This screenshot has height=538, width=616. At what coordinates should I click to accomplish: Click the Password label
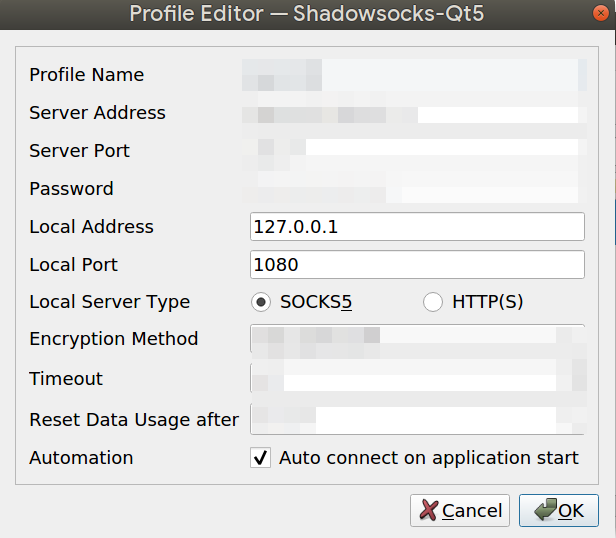(x=72, y=189)
